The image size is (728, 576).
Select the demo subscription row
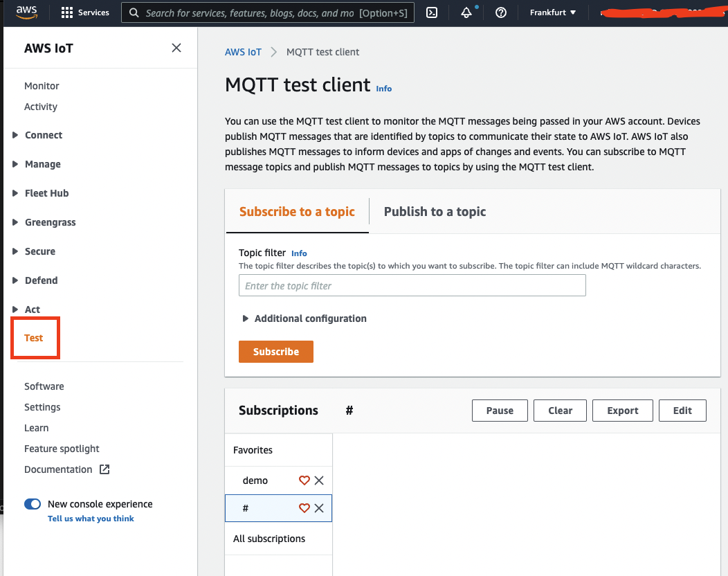tap(279, 480)
